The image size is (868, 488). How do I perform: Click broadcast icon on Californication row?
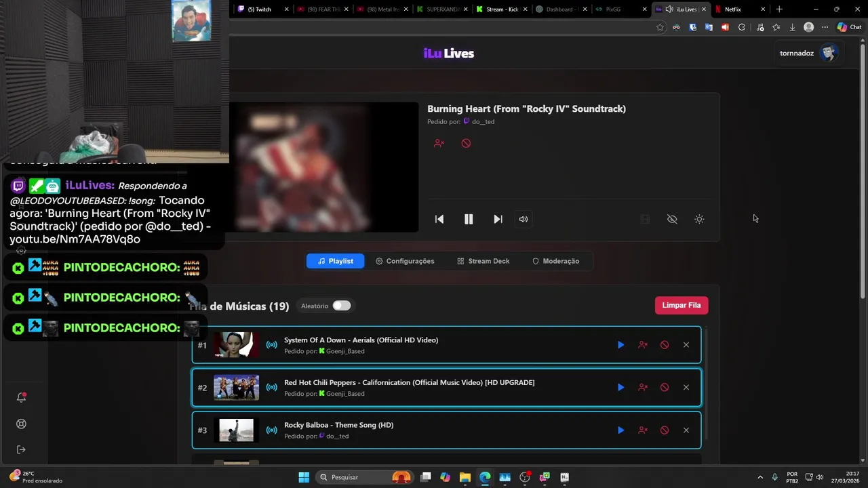(271, 388)
